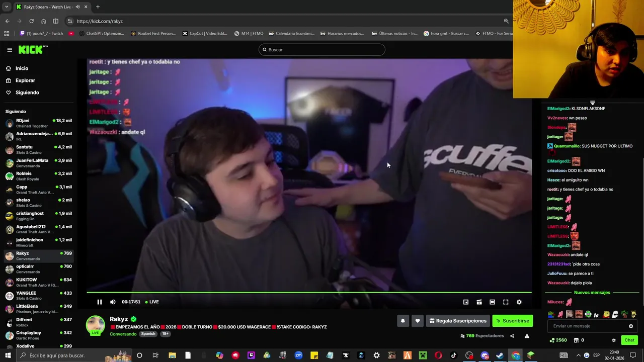Jump to Nuevos mensajes in chat

[592, 293]
